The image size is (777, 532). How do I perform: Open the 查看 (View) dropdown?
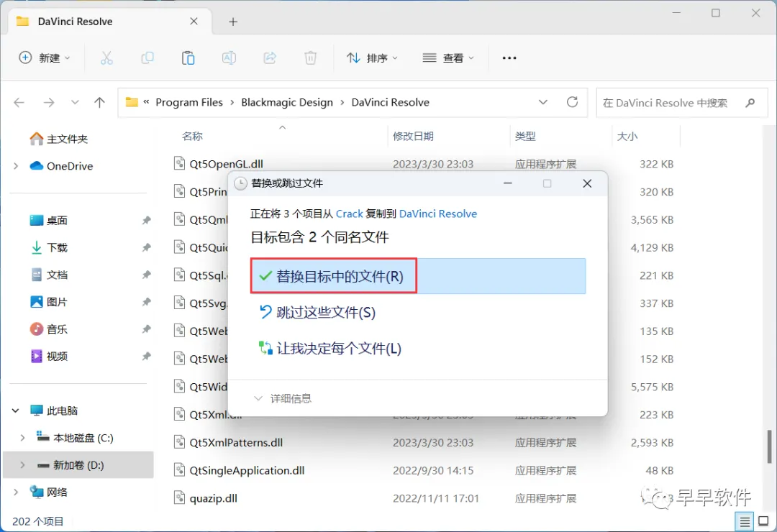pyautogui.click(x=448, y=58)
